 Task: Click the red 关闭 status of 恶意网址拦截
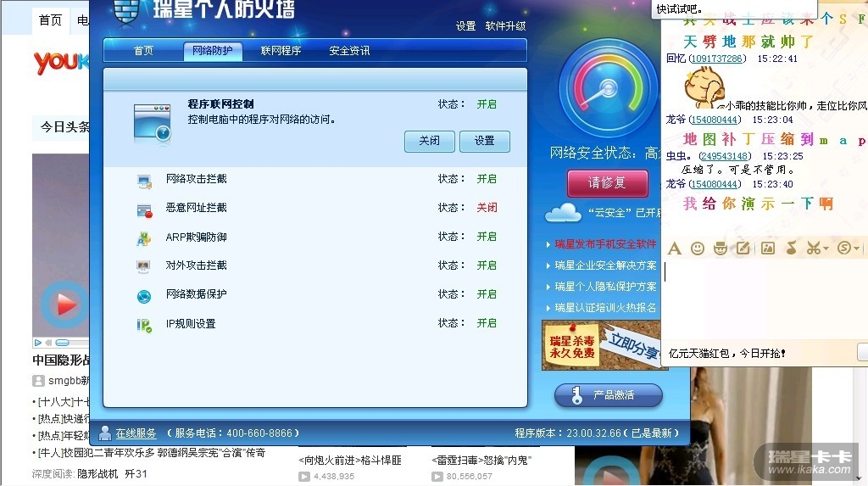coord(487,208)
